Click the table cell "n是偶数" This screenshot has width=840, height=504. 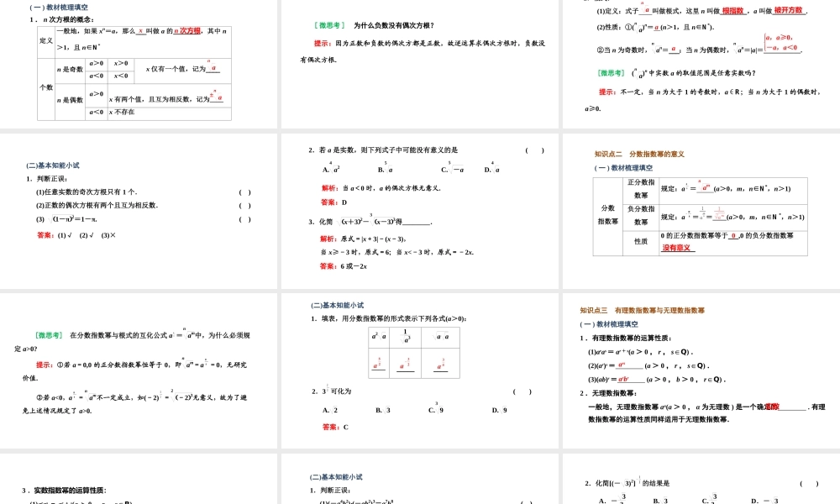point(71,100)
